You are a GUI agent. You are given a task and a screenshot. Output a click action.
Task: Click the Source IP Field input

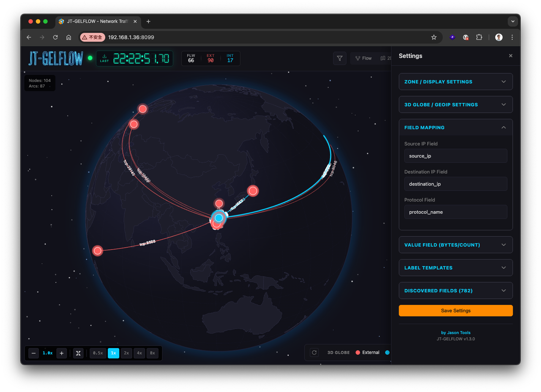(456, 156)
